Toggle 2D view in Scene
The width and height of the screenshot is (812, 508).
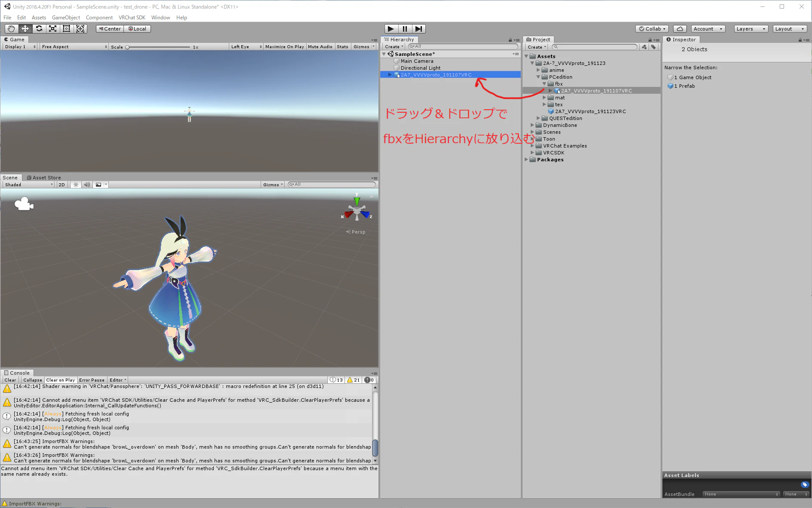tap(62, 185)
